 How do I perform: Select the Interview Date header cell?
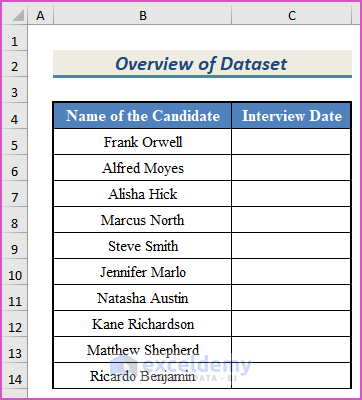click(x=291, y=116)
